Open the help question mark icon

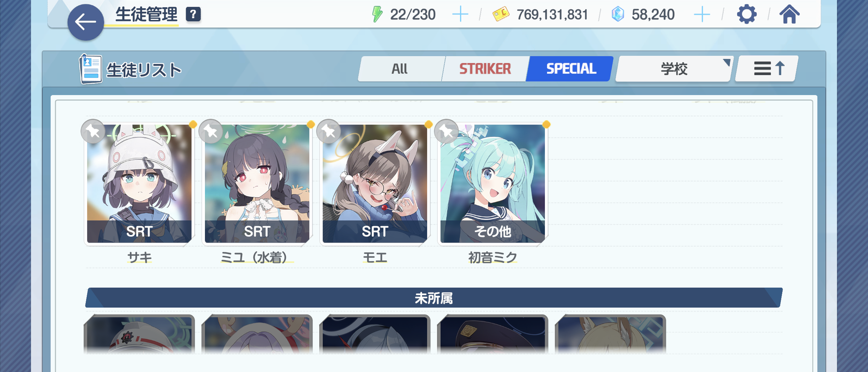click(x=193, y=15)
